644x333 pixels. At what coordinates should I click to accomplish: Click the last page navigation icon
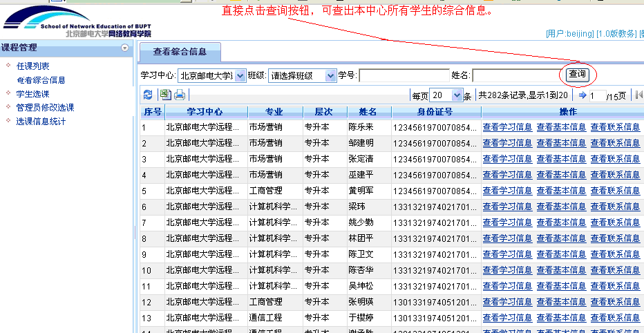click(639, 95)
